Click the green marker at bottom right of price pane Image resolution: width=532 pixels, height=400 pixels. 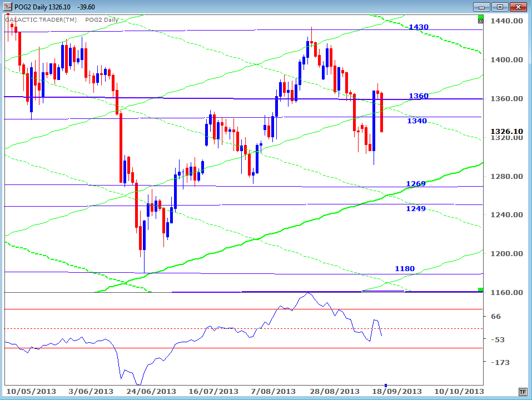[480, 289]
